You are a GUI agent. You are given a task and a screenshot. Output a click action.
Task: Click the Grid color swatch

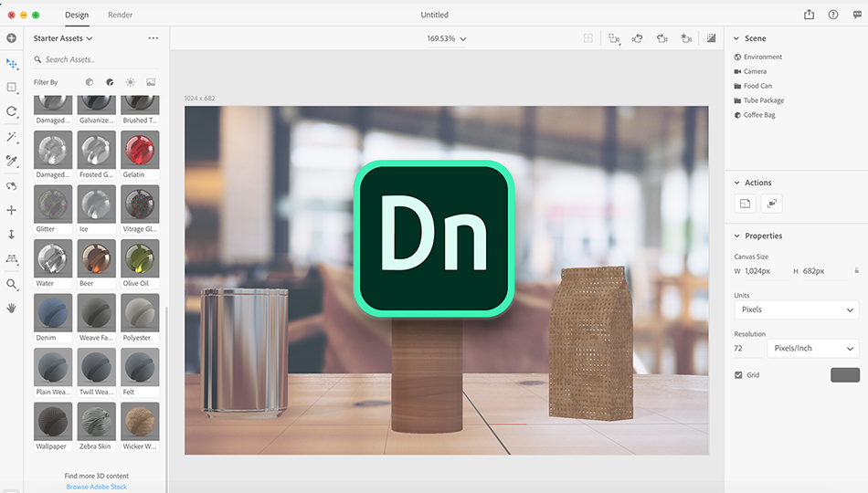pyautogui.click(x=845, y=374)
